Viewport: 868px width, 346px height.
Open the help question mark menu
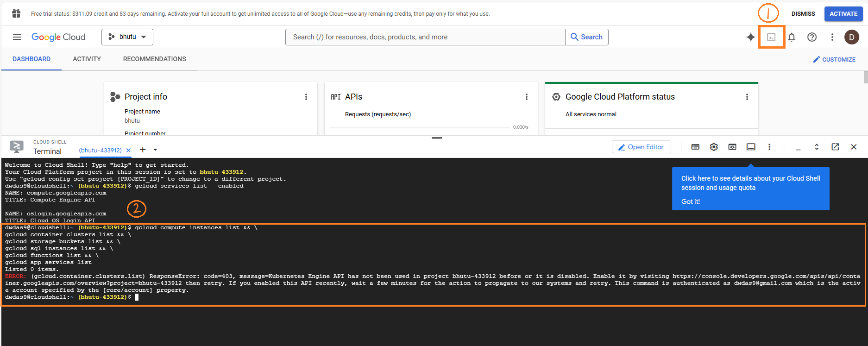pos(812,37)
